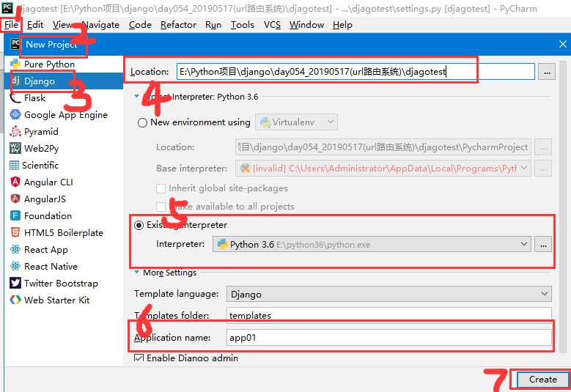Open the Python 3.6 interpreter dropdown

coord(372,244)
